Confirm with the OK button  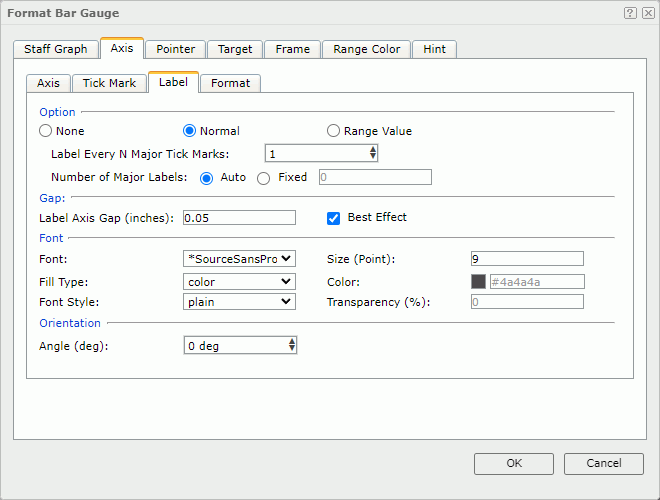514,464
